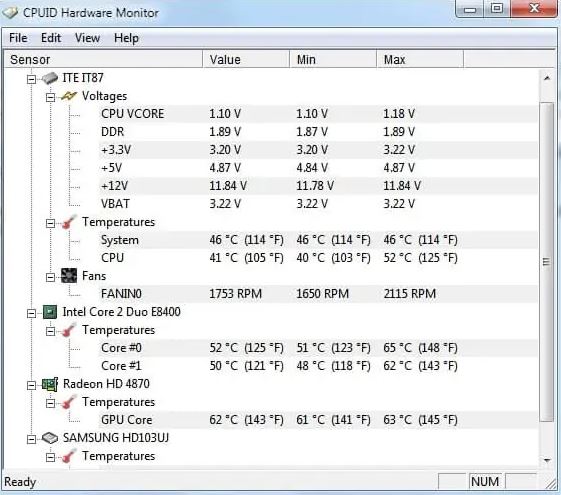Viewport: 561px width, 495px height.
Task: Click thermometer icon under Radeon HD 4870
Action: 69,402
